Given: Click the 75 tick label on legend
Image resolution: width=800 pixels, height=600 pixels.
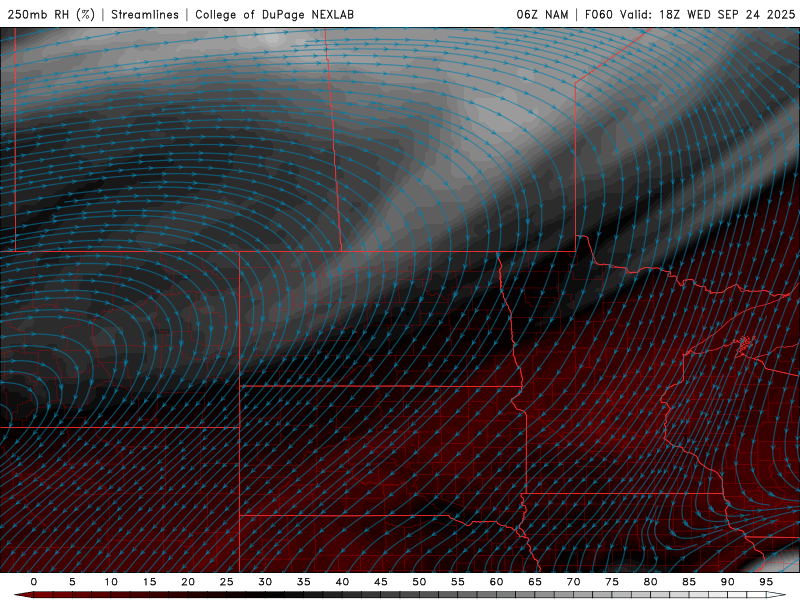Looking at the screenshot, I should tap(612, 582).
